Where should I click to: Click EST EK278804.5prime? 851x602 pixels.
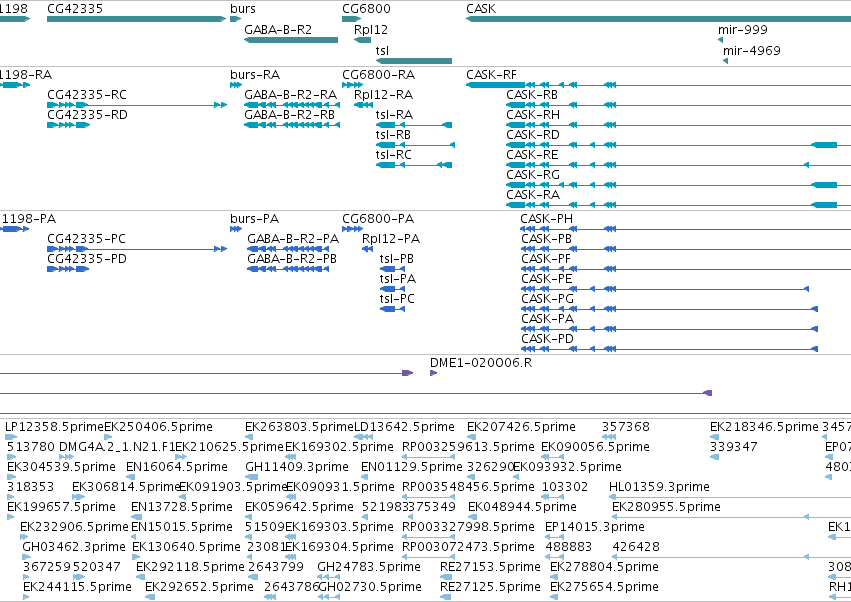[x=605, y=567]
